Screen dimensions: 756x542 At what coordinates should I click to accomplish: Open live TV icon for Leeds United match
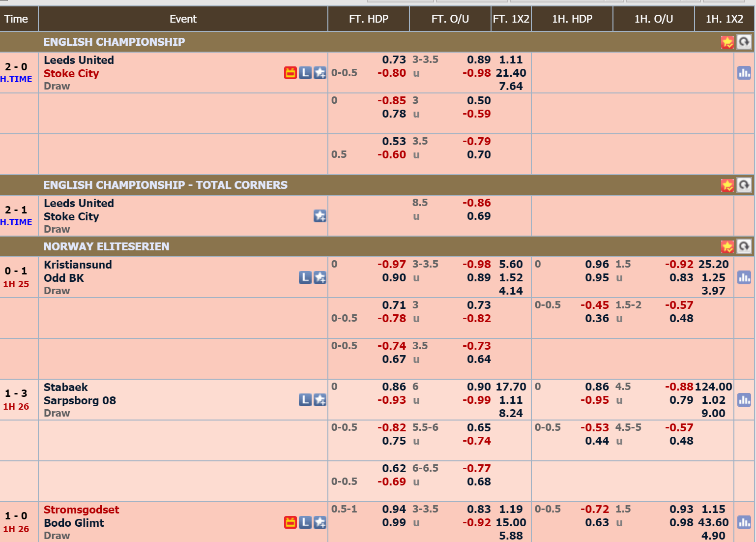click(x=291, y=73)
